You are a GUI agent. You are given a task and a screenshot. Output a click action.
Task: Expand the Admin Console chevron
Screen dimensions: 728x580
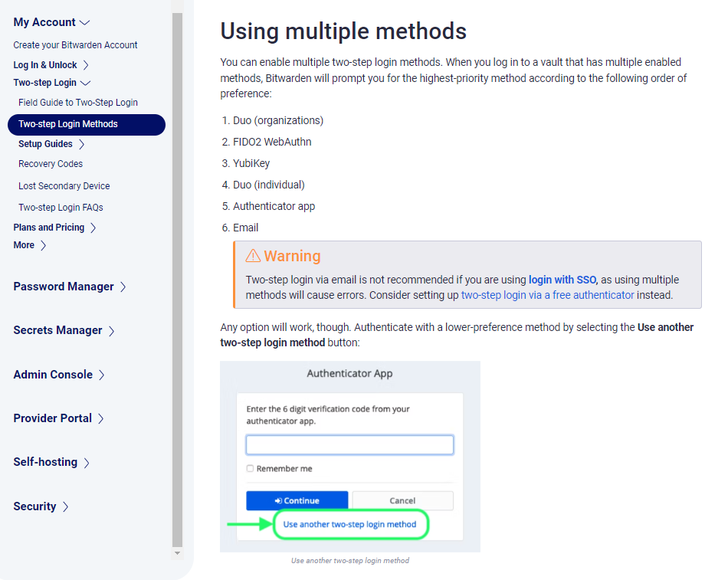click(102, 375)
